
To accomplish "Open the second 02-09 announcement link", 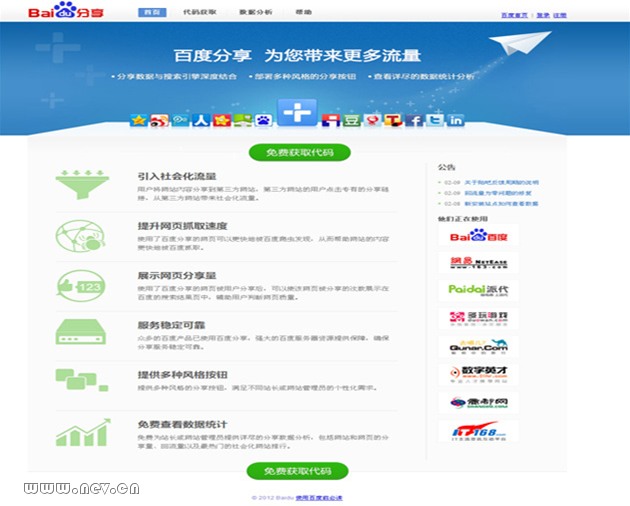I will (x=498, y=193).
